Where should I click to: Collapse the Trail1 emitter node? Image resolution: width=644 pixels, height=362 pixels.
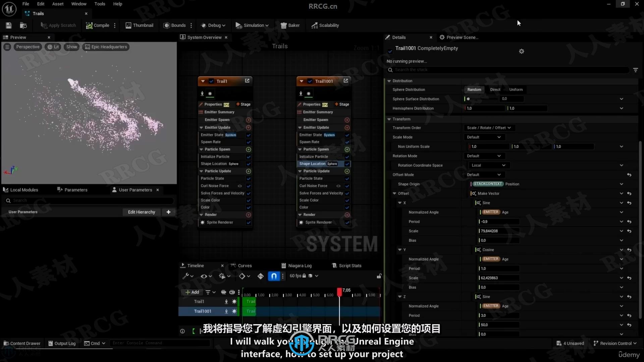tap(203, 81)
